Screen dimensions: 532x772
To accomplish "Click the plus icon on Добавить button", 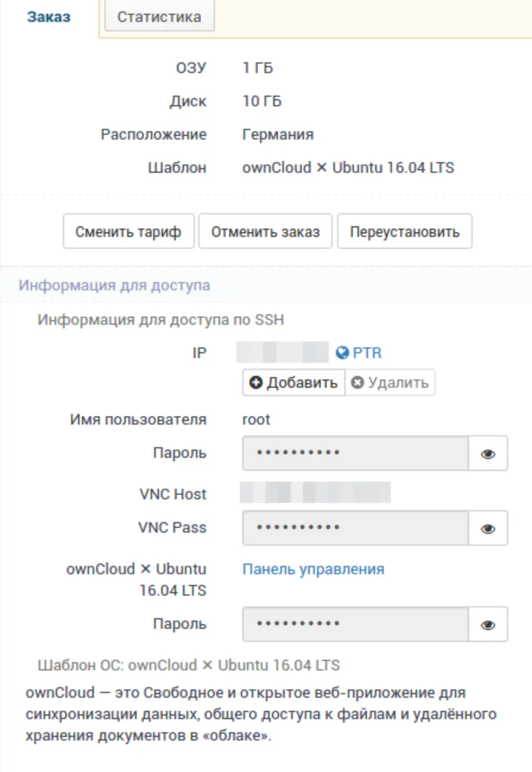I will [x=256, y=383].
